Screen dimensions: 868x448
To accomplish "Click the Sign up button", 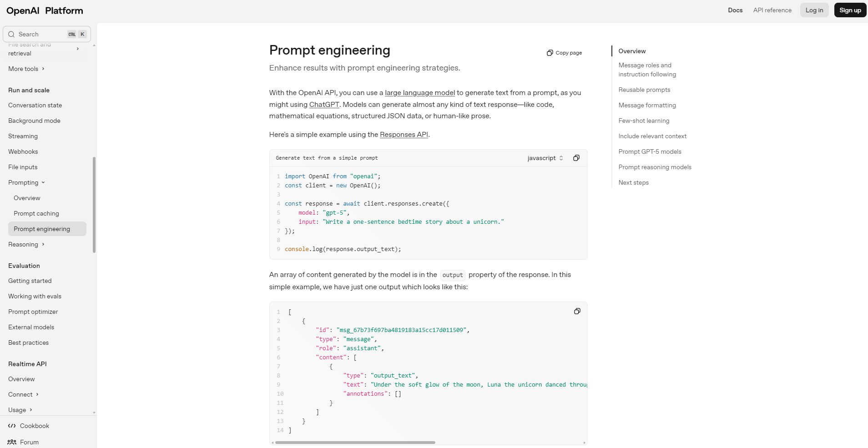I will coord(850,10).
